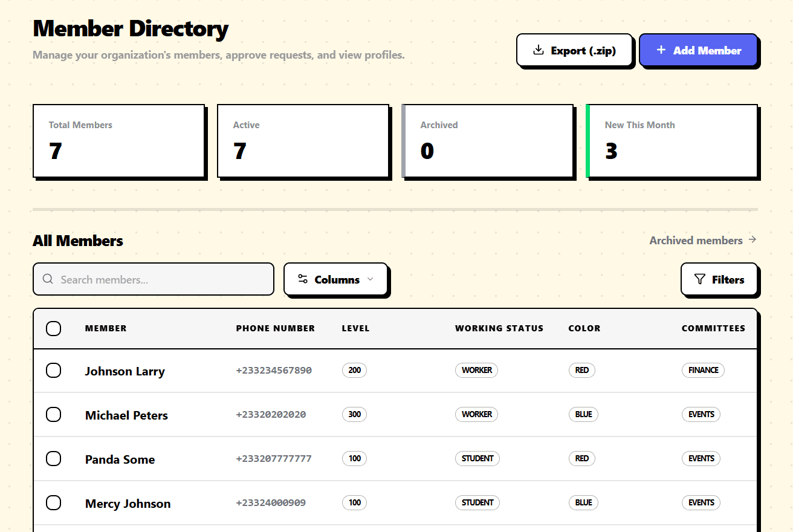Check the Mercy Johnson row checkbox
The height and width of the screenshot is (532, 793).
point(54,502)
